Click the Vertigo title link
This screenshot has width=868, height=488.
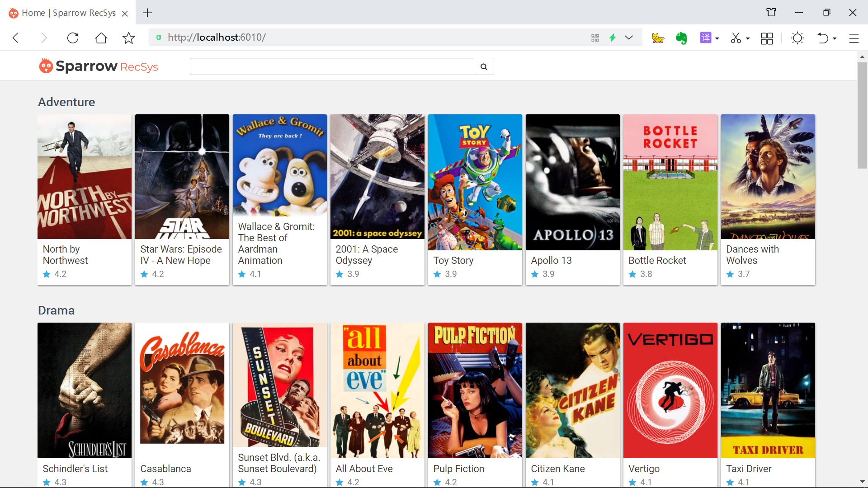644,469
